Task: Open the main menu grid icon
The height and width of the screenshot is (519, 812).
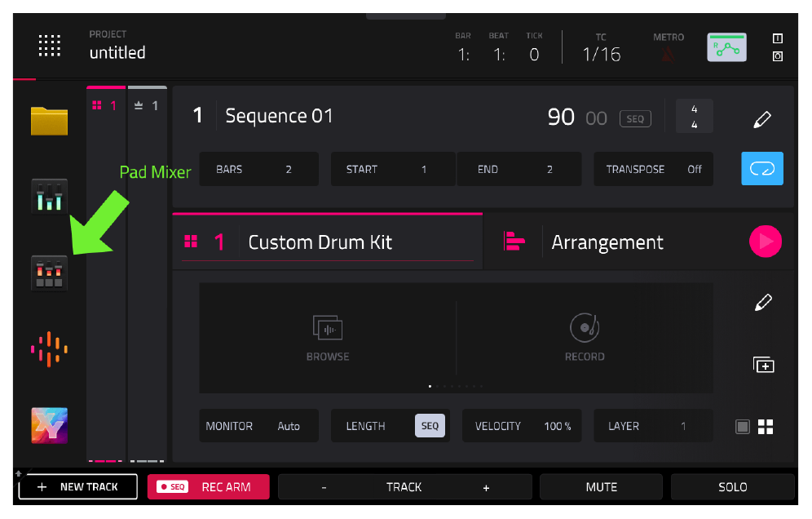Action: (49, 46)
